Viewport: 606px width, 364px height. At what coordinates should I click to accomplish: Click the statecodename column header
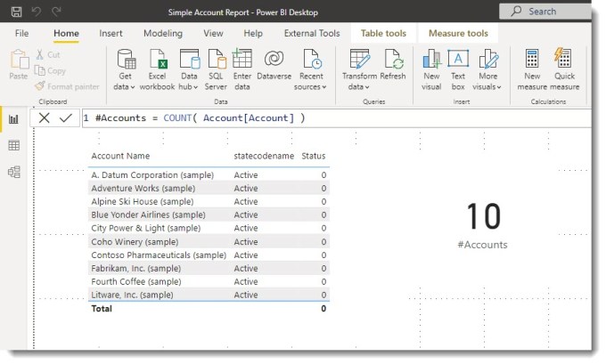click(x=264, y=156)
